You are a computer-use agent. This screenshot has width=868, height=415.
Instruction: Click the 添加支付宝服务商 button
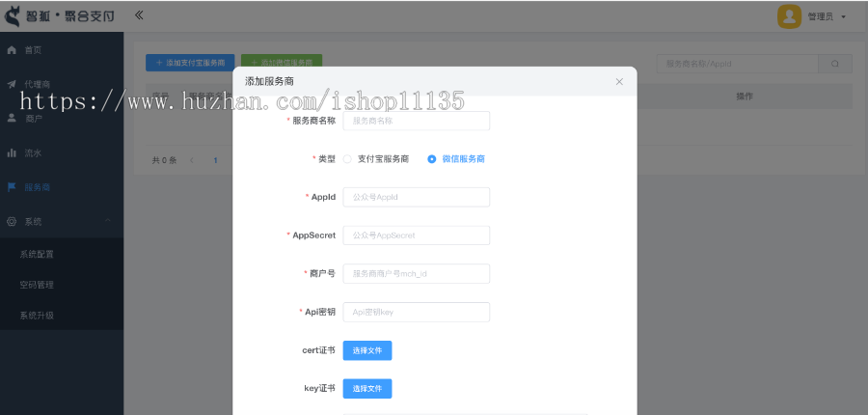tap(190, 63)
